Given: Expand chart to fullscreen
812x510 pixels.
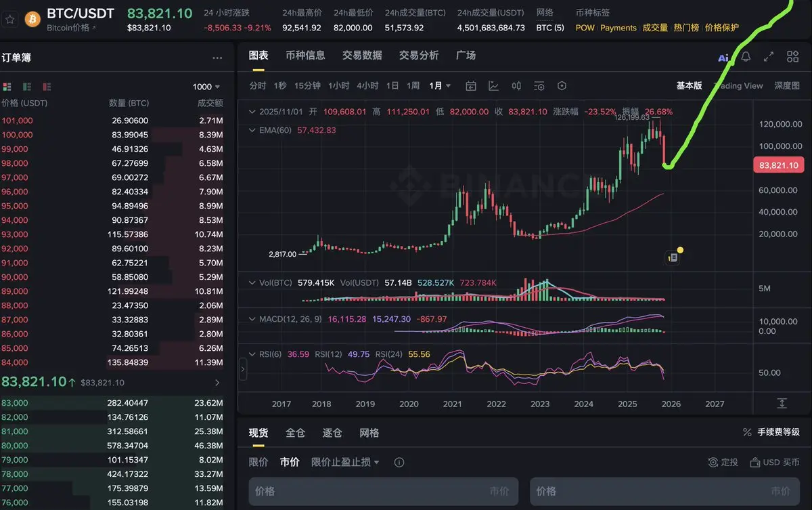Looking at the screenshot, I should coord(769,57).
